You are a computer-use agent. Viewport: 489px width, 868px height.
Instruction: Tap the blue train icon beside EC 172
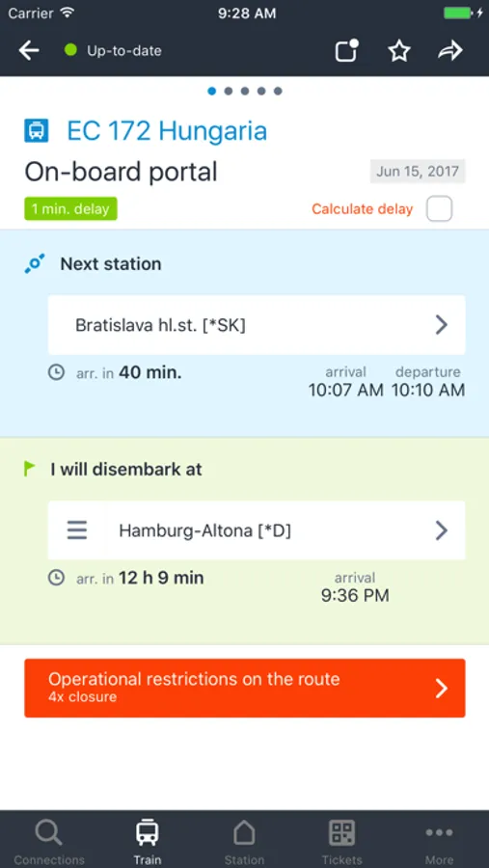tap(37, 131)
